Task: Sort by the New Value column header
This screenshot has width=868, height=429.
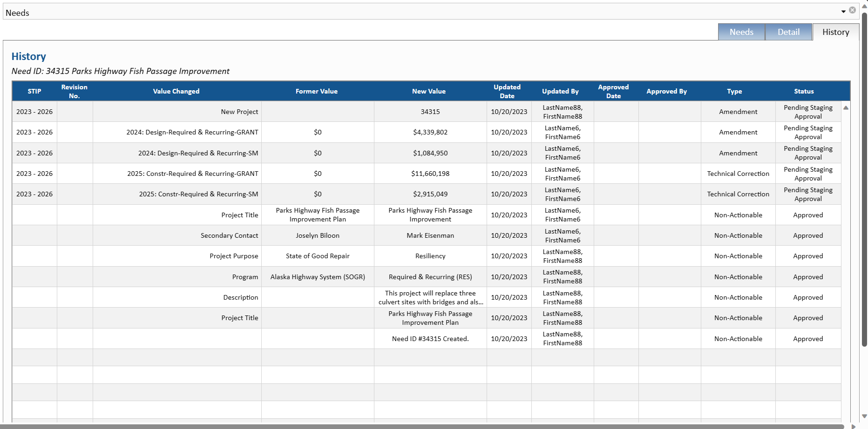Action: (429, 91)
